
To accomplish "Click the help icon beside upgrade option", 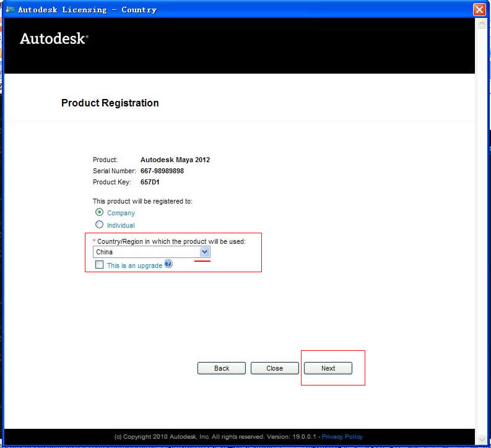I will [x=168, y=264].
